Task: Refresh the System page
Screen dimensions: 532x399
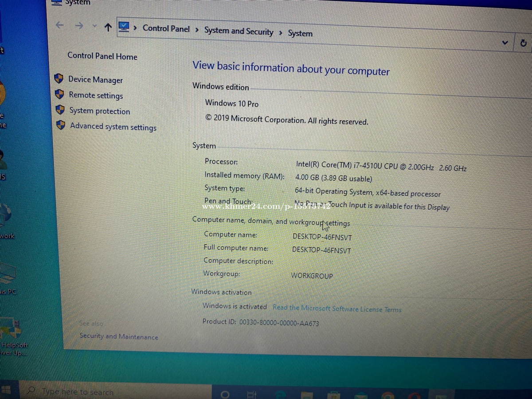Action: (x=523, y=43)
